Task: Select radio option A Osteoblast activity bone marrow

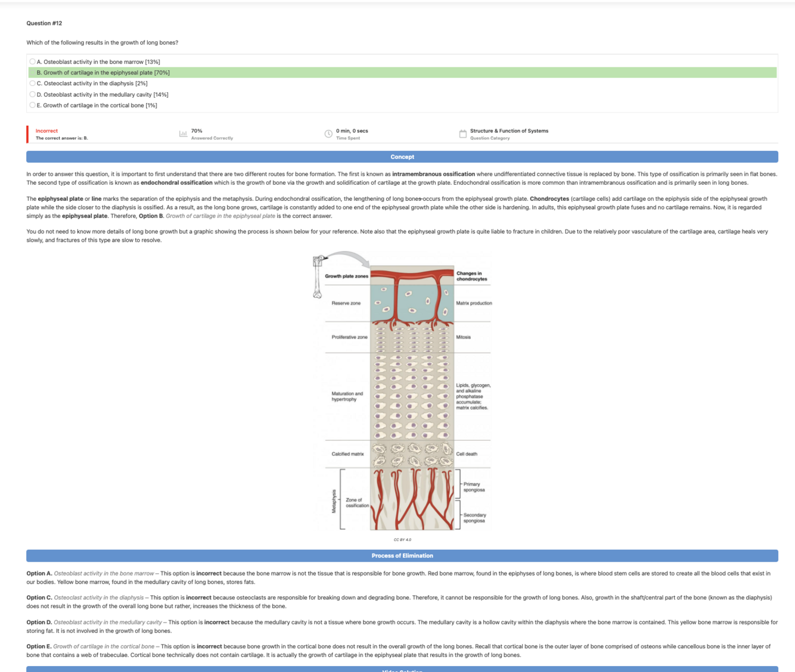Action: [x=32, y=61]
